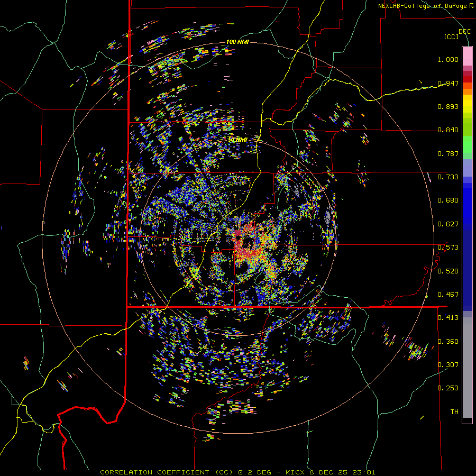Click the 1.000 value on the scale
Viewport: 476px width, 476px height.
click(448, 59)
